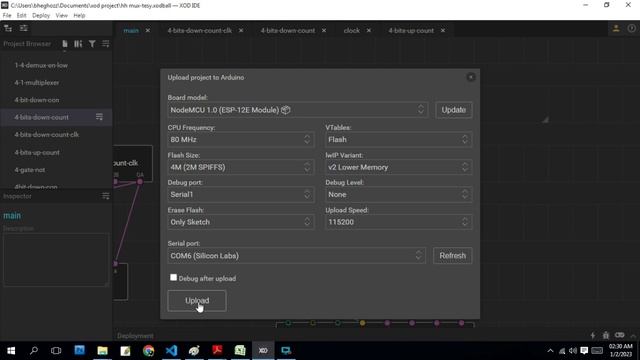Open Adobe Acrobat from taskbar

tap(217, 351)
